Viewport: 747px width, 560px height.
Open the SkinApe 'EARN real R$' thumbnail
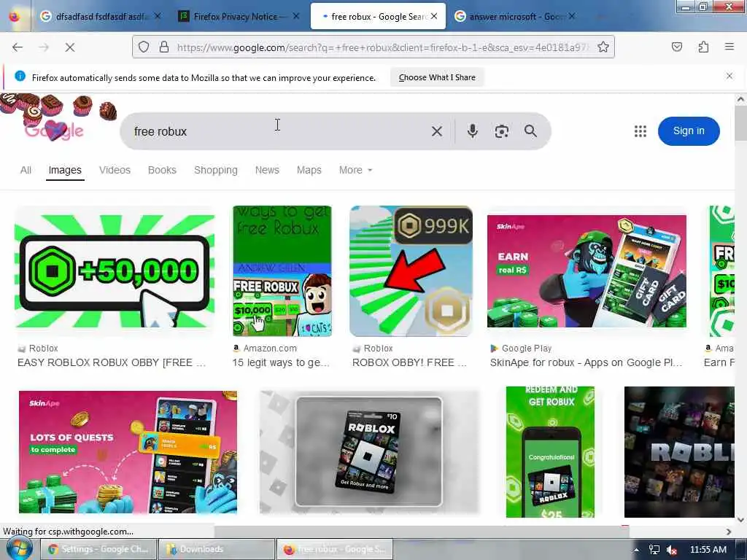587,271
